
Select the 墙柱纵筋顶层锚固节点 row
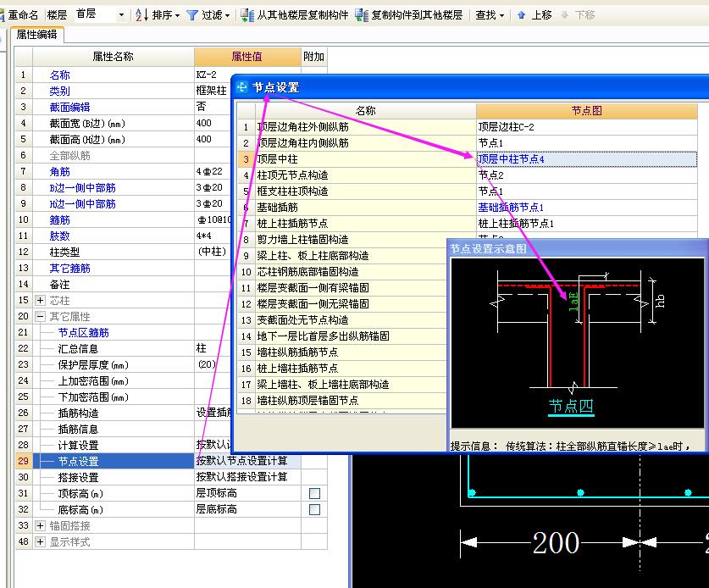[x=342, y=400]
